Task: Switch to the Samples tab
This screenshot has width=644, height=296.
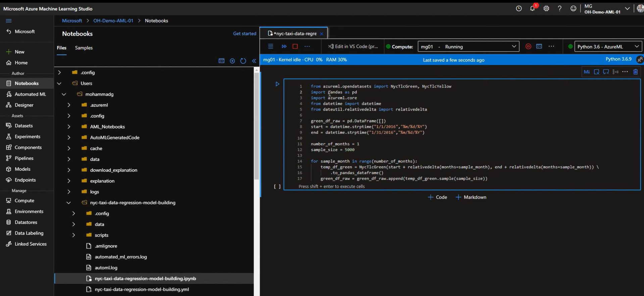Action: [84, 48]
